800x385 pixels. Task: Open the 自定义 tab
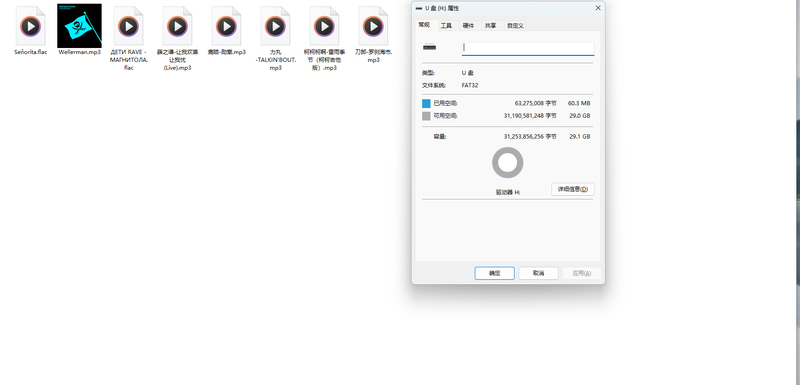pyautogui.click(x=515, y=25)
